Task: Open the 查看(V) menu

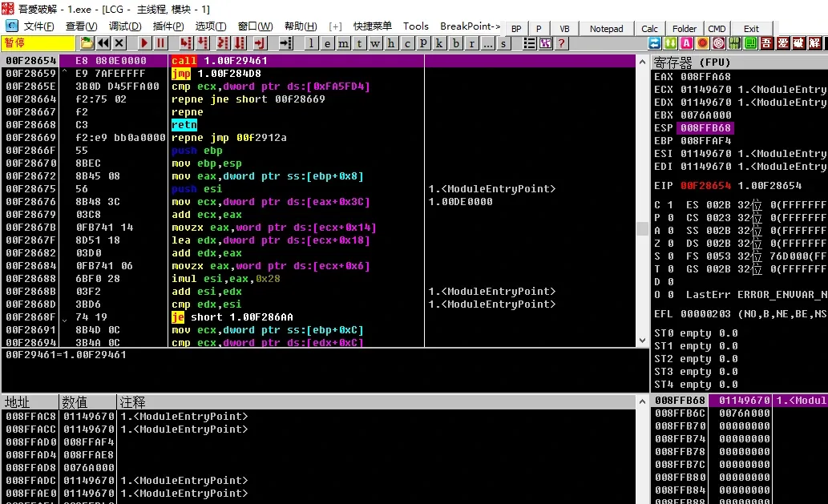Action: (x=81, y=26)
